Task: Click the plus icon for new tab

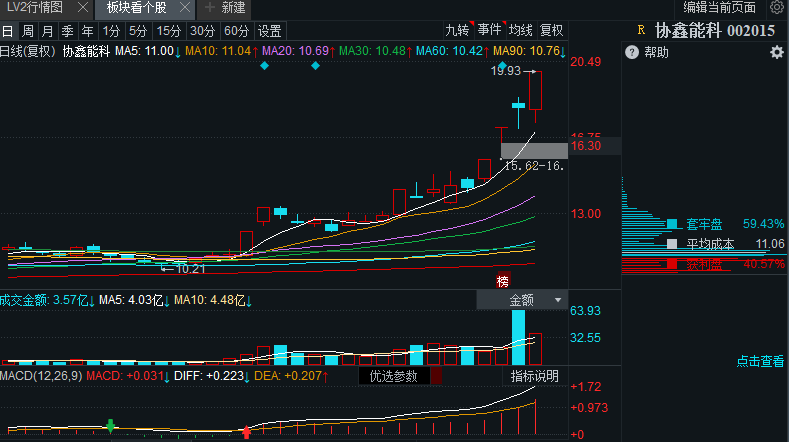Action: pos(209,8)
